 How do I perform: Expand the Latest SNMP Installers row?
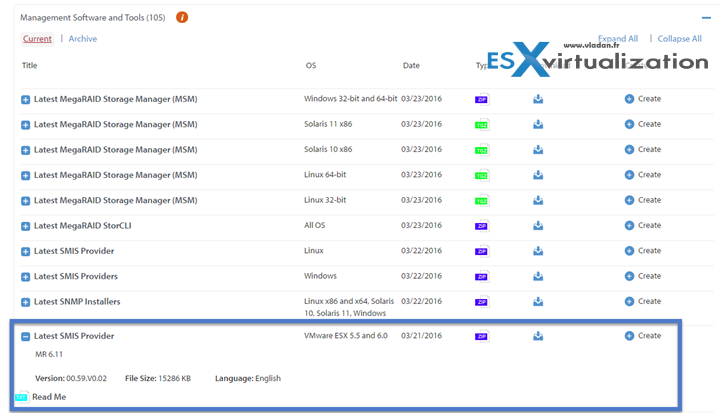26,302
